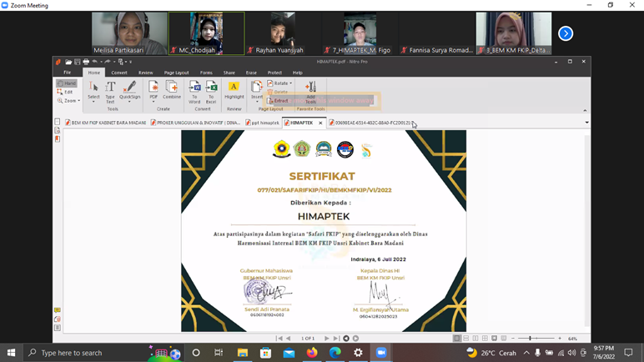Switch to BEM KM FKIP KABINET BARA MADANI document tab
Viewport: 644px width, 362px height.
[106, 123]
